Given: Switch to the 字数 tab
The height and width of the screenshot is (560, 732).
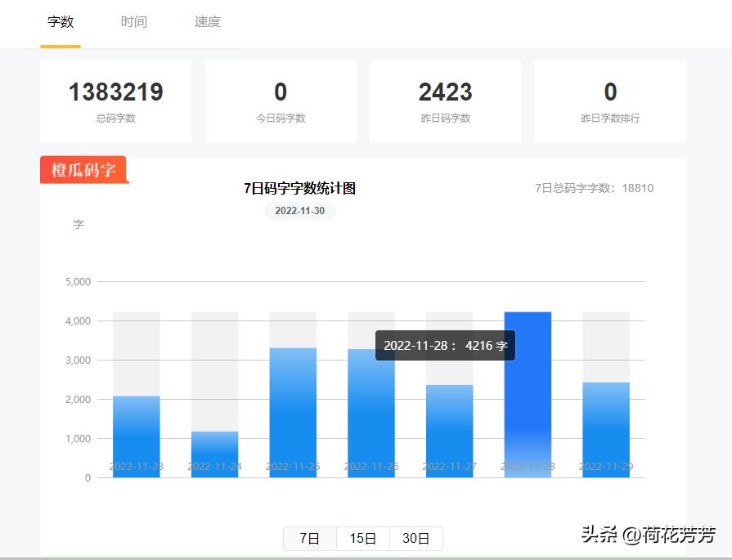Looking at the screenshot, I should [61, 22].
